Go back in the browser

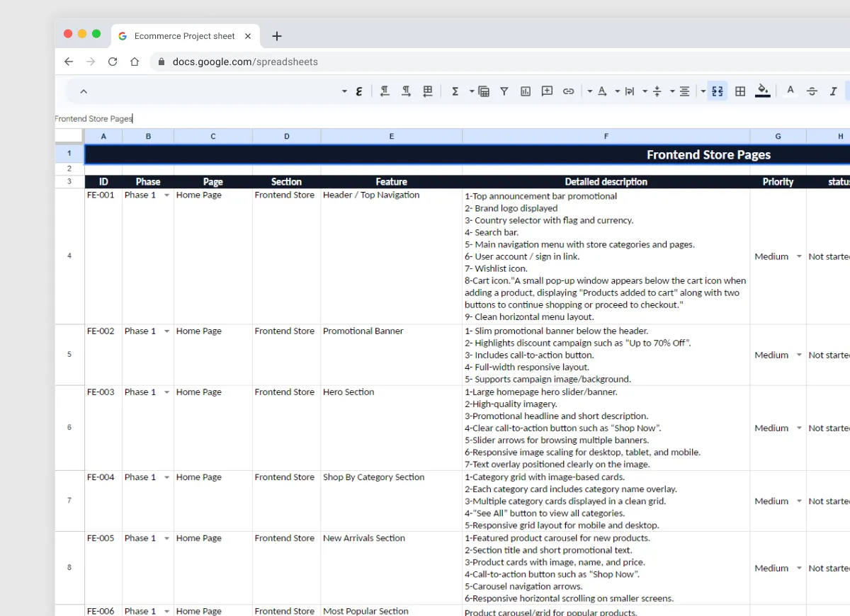point(69,62)
